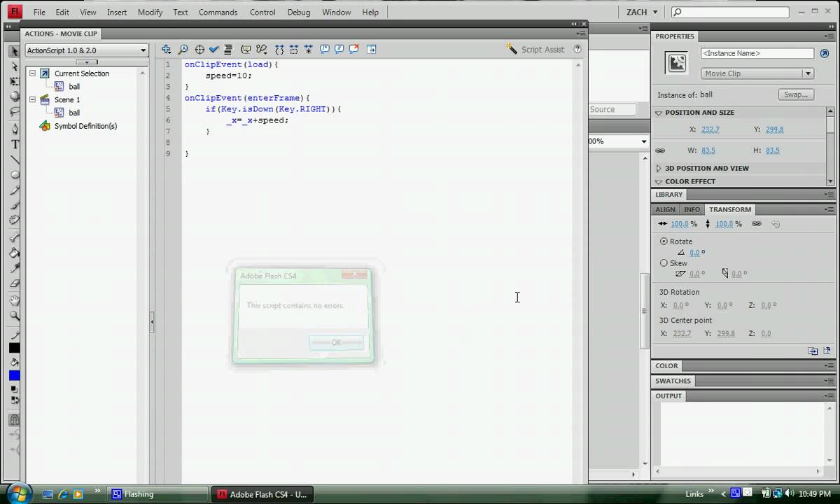Select the Paint Bucket tool
Screen dimensions: 840x504
(14, 253)
